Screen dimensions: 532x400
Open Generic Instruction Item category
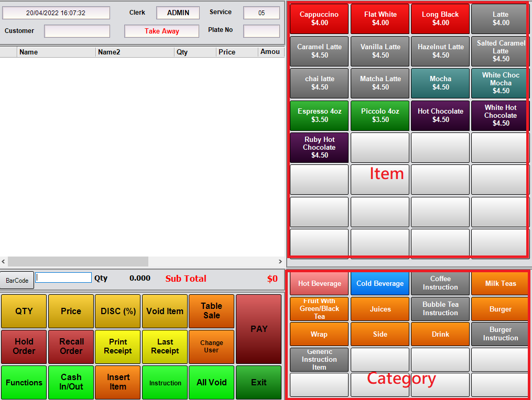coord(319,360)
